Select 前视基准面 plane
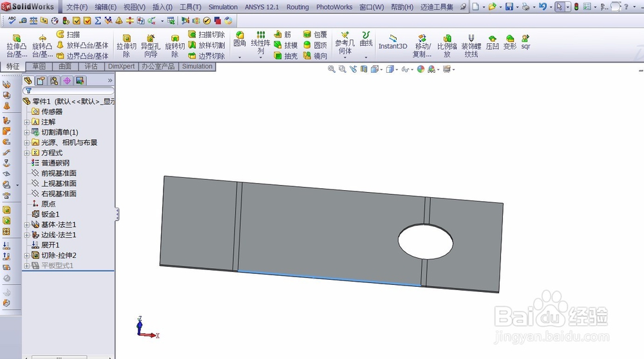This screenshot has height=359, width=644. [x=54, y=173]
